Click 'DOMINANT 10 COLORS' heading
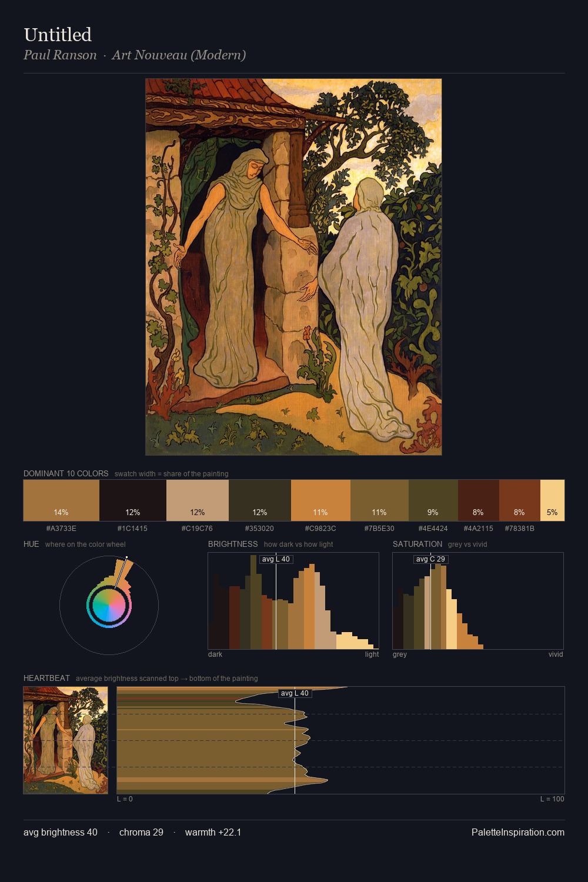Viewport: 588px width, 882px height. (x=66, y=473)
